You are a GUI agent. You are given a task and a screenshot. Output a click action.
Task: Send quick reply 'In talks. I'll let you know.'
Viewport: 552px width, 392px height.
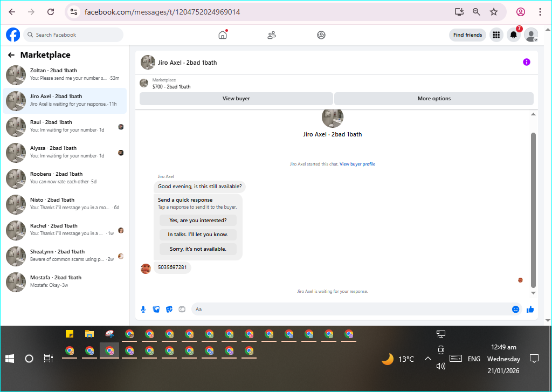tap(198, 235)
